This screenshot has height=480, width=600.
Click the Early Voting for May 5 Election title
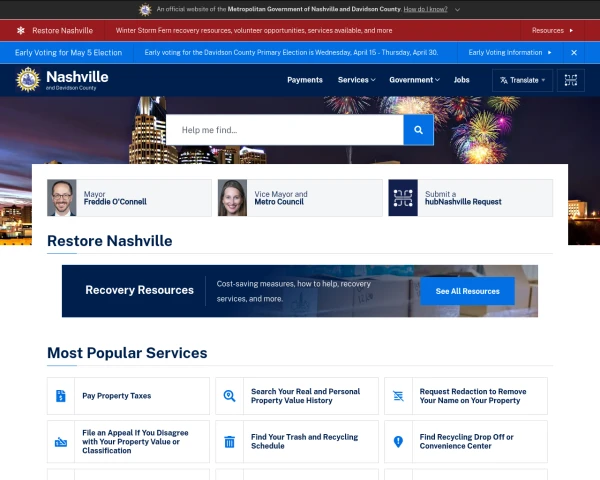coord(68,53)
